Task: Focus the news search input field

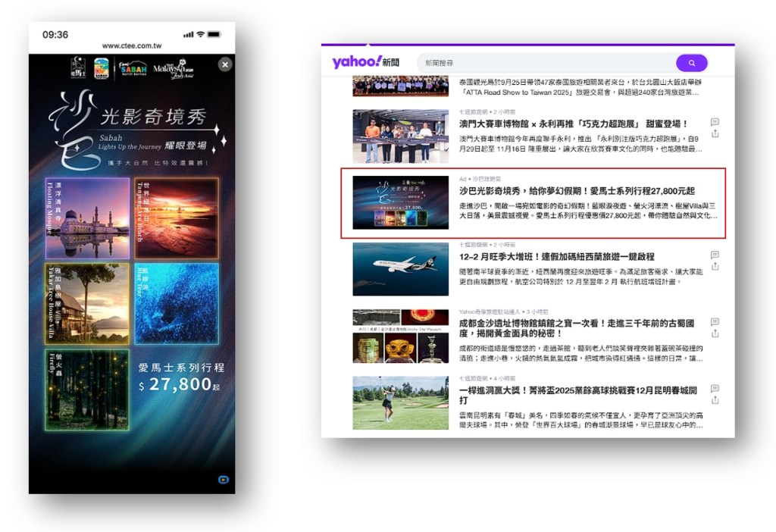Action: coord(546,63)
